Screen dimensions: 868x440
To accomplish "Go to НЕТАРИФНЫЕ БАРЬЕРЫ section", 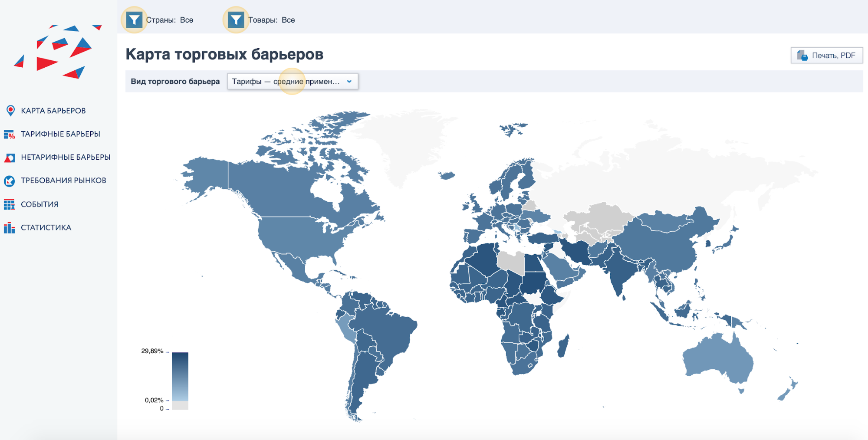I will (66, 157).
